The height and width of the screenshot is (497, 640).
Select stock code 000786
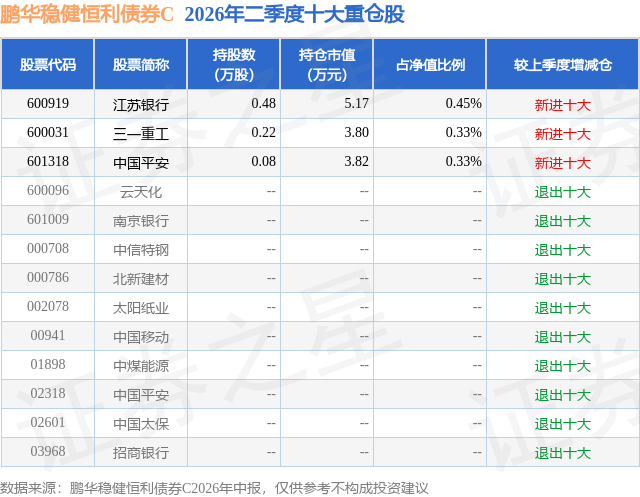point(48,277)
